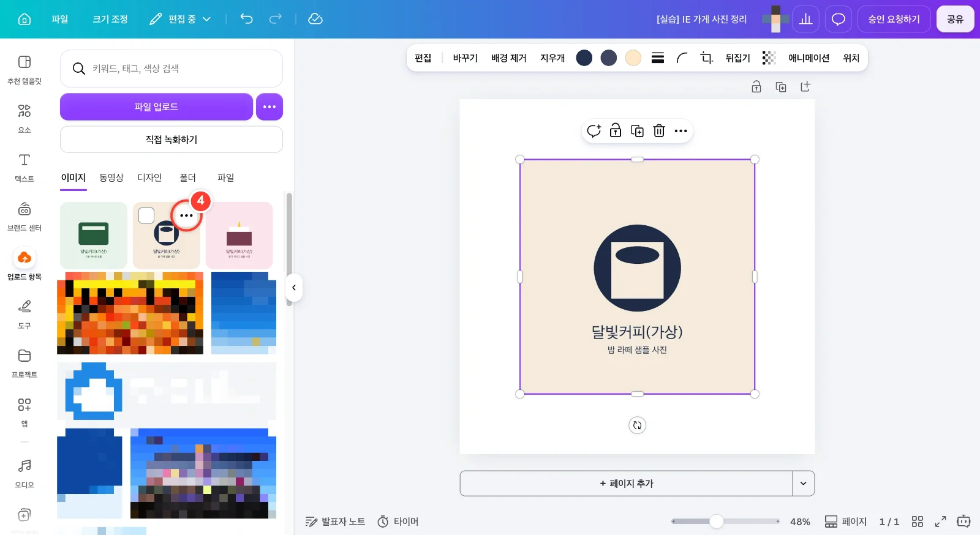Collapse the side panel arrow
The height and width of the screenshot is (535, 980).
294,288
